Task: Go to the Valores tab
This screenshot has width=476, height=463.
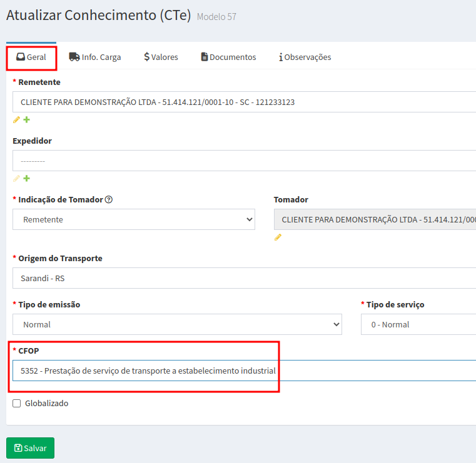Action: coord(161,57)
